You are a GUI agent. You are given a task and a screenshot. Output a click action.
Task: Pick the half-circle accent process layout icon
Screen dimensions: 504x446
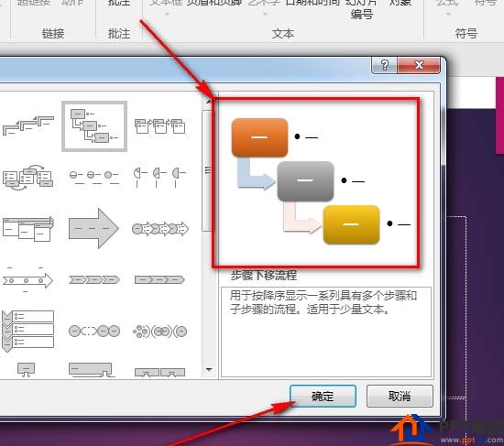pos(159,177)
